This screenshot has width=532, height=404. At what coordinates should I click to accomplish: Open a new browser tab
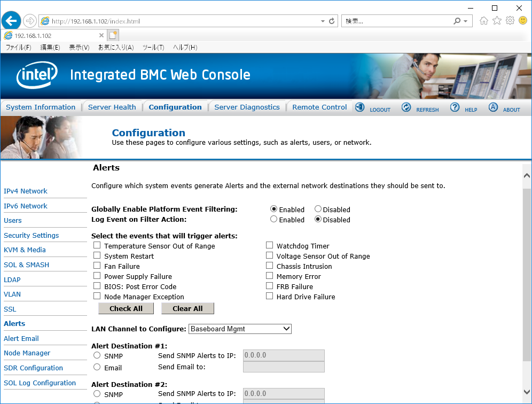pyautogui.click(x=113, y=35)
